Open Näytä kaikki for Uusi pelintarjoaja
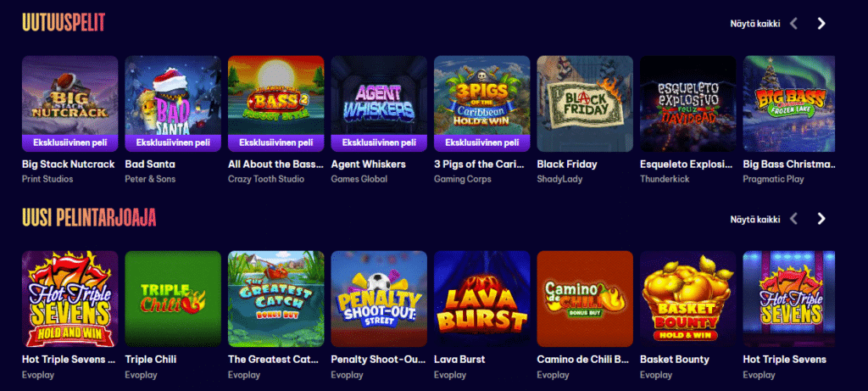 tap(755, 220)
